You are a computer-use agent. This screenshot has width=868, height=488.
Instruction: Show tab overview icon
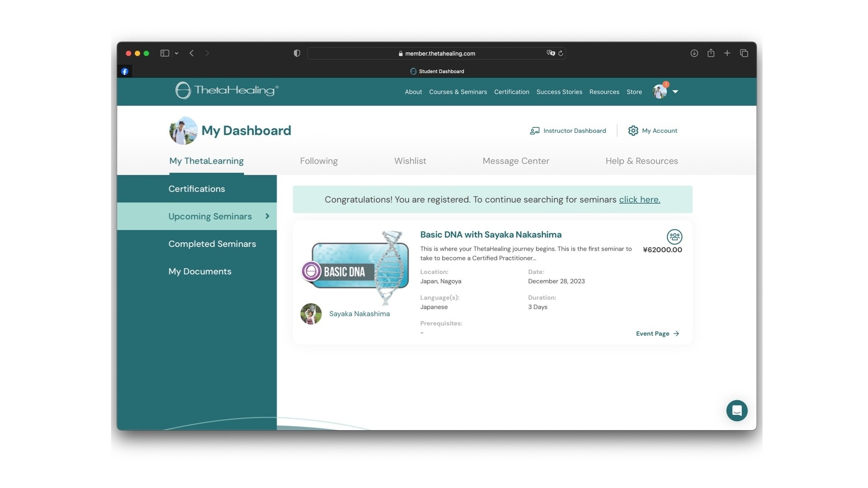[x=744, y=53]
